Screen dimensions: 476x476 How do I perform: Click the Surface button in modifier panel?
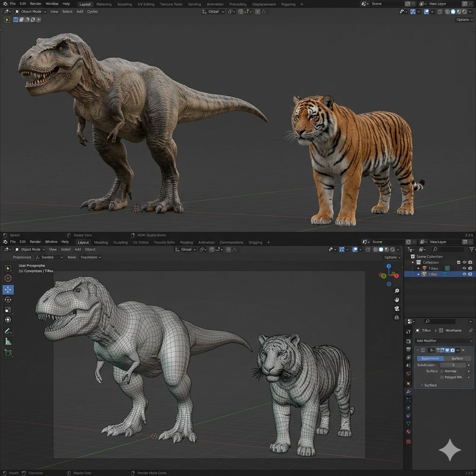(x=457, y=358)
